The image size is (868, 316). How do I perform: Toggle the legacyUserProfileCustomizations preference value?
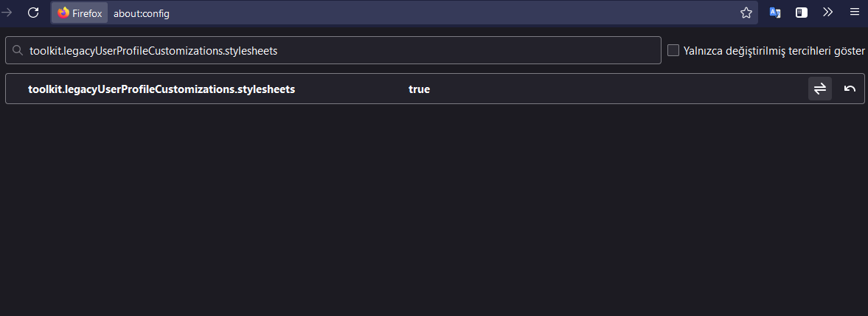(x=820, y=89)
